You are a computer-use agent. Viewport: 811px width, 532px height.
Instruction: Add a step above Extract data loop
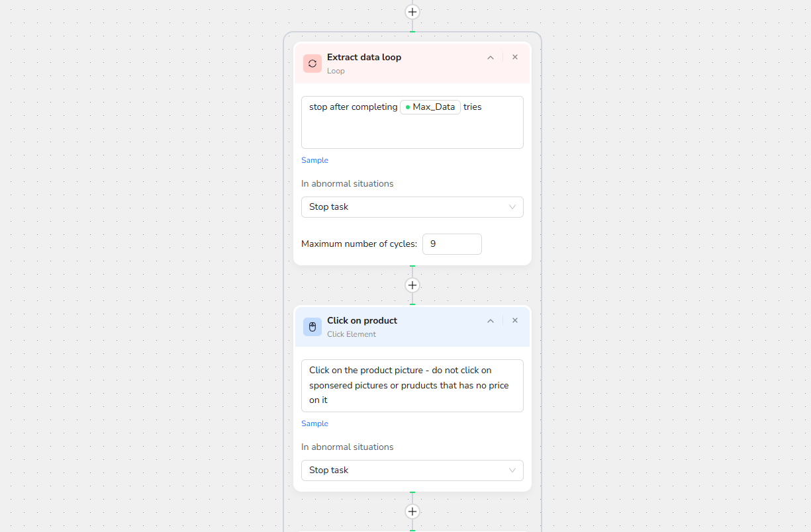(412, 12)
